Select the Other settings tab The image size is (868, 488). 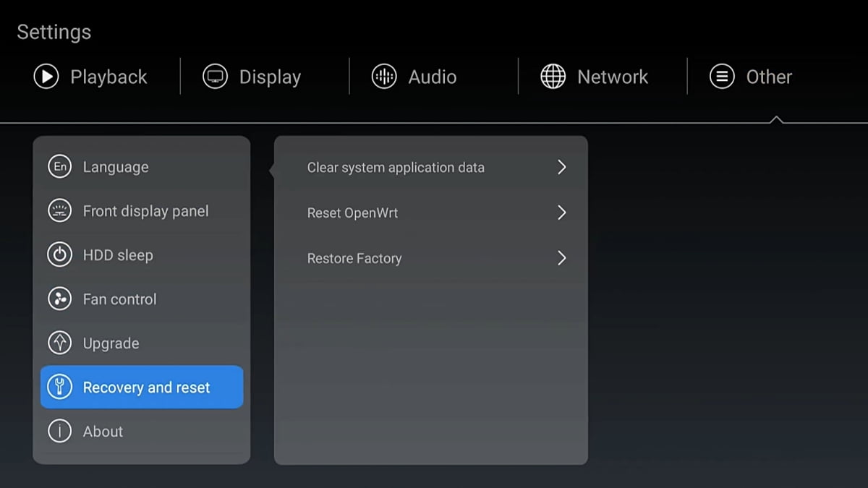[751, 77]
